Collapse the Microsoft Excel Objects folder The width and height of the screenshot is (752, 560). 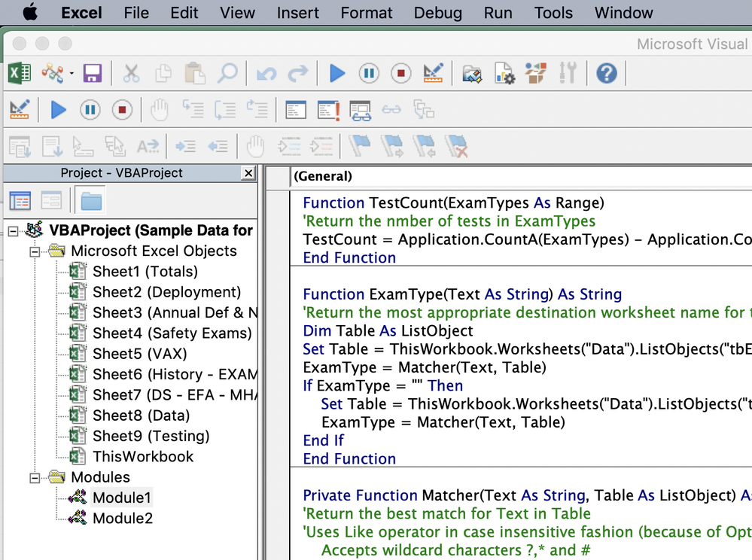[x=35, y=251]
